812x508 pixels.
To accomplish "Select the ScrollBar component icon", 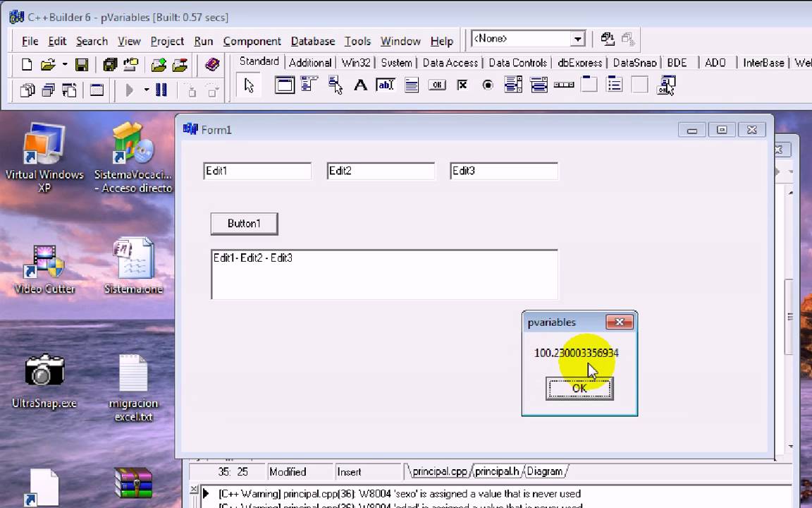I will 564,85.
